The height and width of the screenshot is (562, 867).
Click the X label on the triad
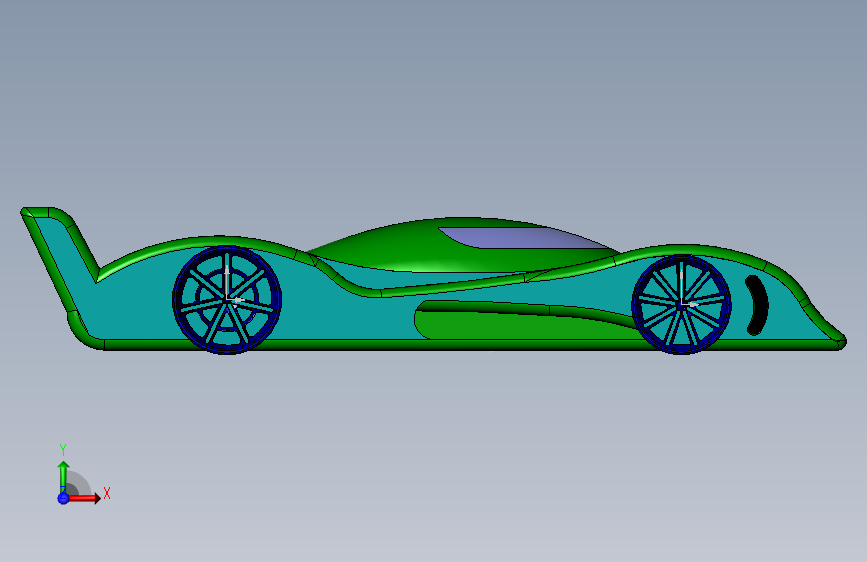107,493
